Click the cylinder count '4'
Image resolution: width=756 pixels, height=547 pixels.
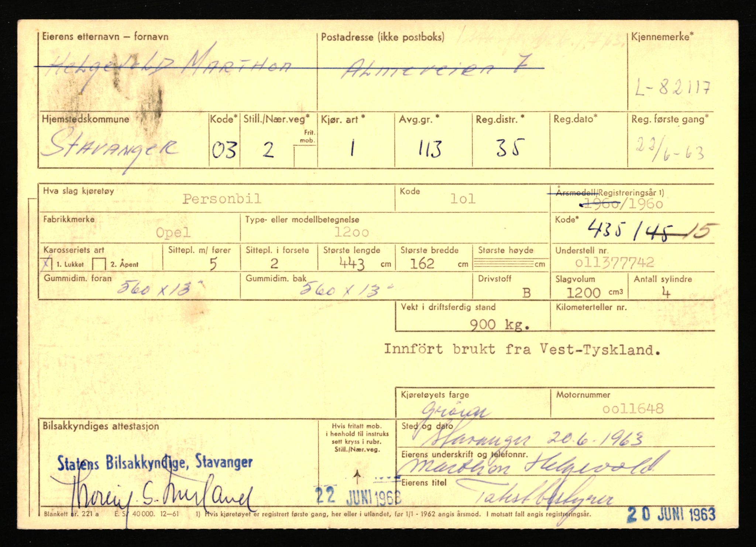tap(666, 293)
